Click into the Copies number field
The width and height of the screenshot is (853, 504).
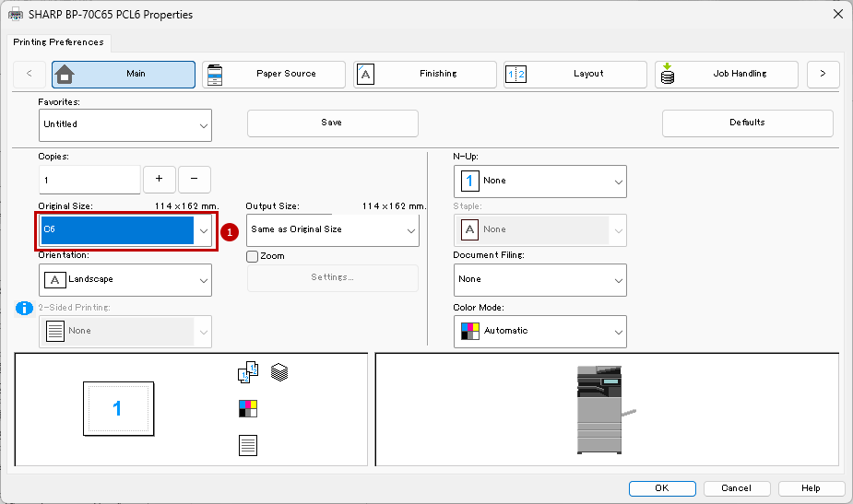[x=89, y=180]
